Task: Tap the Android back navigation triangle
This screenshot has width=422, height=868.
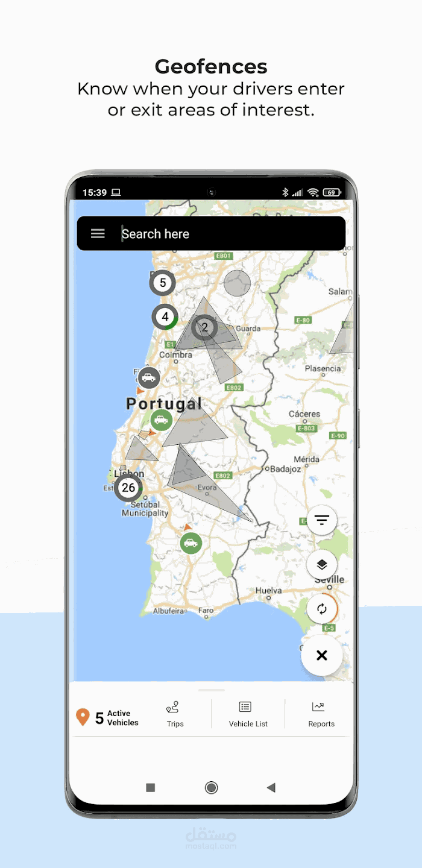Action: click(x=271, y=787)
